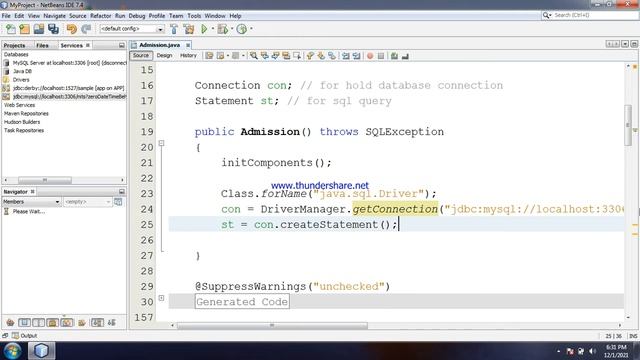Image resolution: width=640 pixels, height=360 pixels.
Task: Click the Uncomment lines icon
Action: tap(405, 56)
